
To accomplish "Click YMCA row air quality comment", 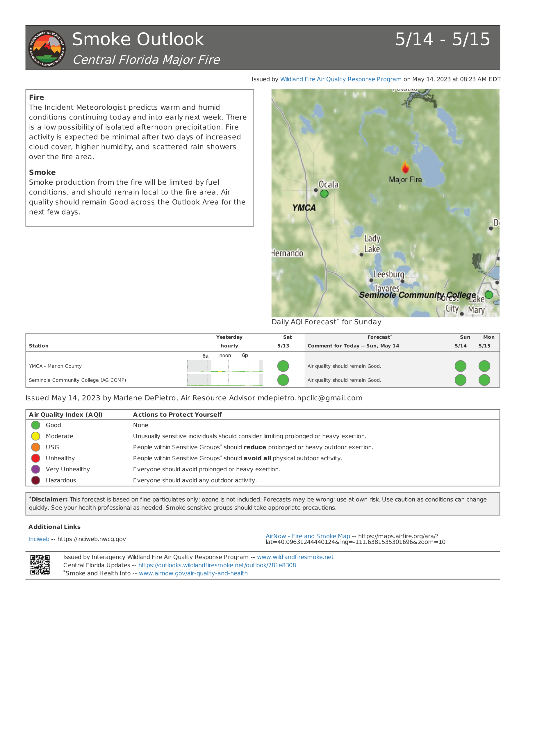I will click(344, 366).
